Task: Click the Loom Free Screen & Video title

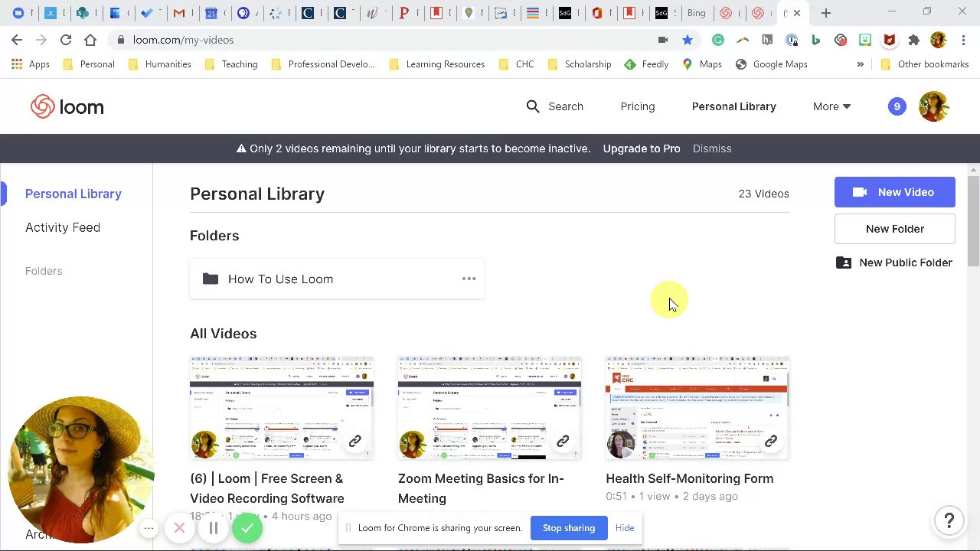Action: [x=267, y=488]
